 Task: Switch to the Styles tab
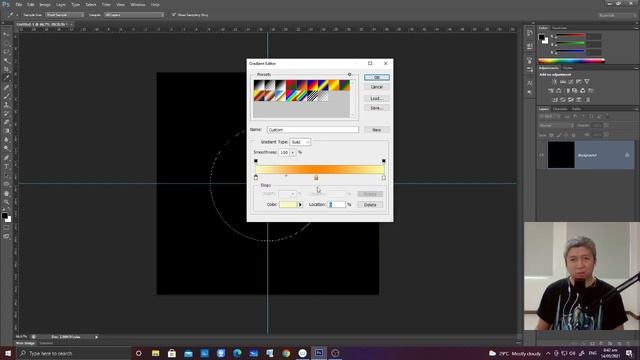click(x=567, y=68)
